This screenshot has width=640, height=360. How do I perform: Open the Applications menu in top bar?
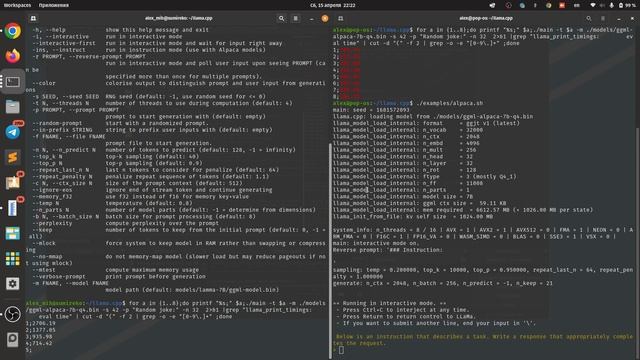coord(53,5)
